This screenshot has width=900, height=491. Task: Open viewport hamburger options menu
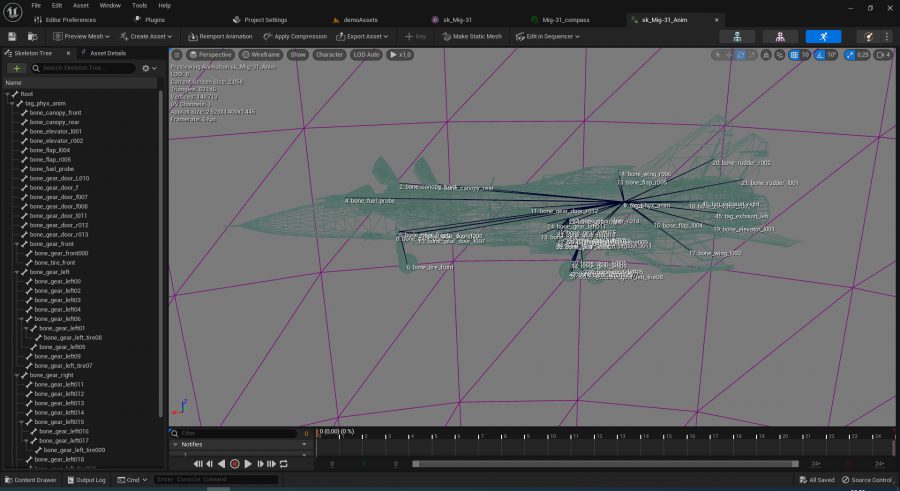pyautogui.click(x=177, y=55)
